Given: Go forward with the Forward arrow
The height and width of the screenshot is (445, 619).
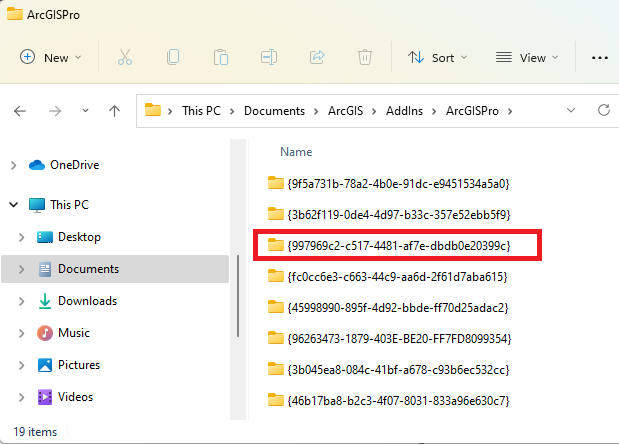Looking at the screenshot, I should (x=55, y=111).
